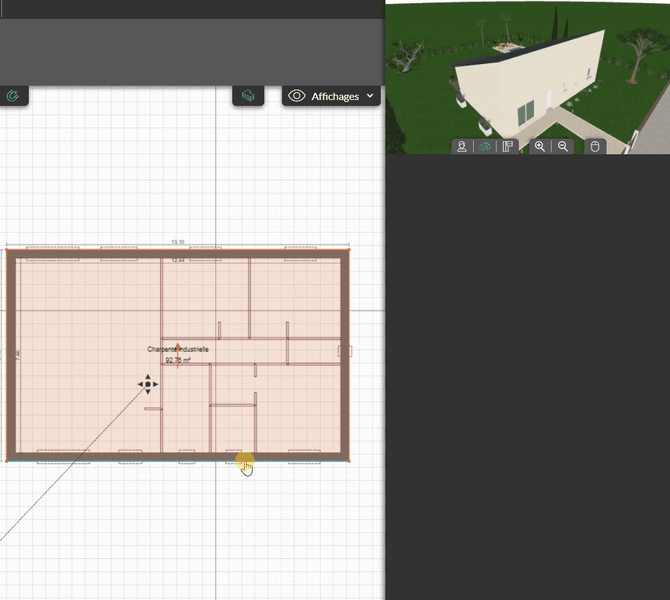The width and height of the screenshot is (670, 600).
Task: Select the door on right exterior wall
Action: click(346, 351)
